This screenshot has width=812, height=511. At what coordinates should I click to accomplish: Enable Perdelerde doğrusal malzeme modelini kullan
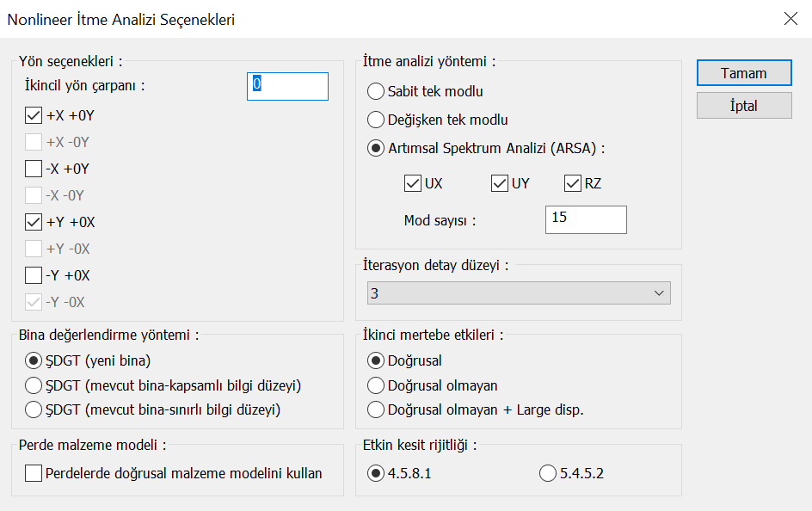[34, 473]
